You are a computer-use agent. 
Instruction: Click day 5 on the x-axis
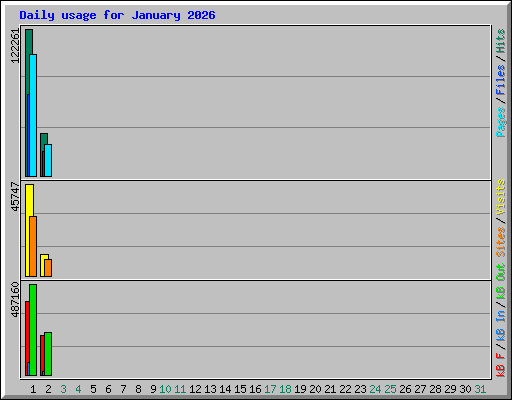(93, 389)
